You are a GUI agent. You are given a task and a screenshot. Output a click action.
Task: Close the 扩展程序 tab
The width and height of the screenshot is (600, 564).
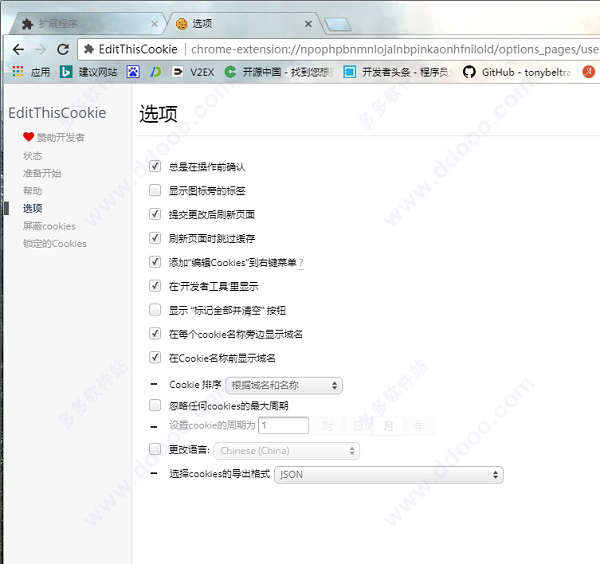pos(155,24)
